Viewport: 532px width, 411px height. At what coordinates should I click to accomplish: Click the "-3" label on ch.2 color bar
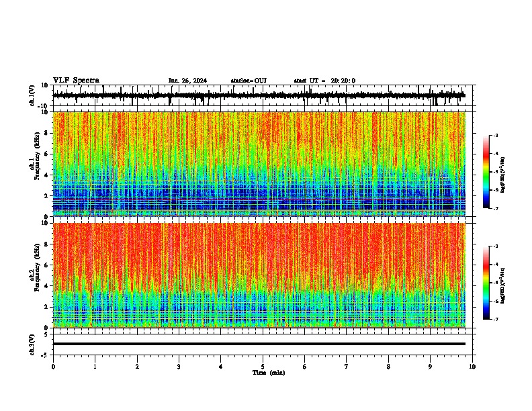click(x=495, y=246)
